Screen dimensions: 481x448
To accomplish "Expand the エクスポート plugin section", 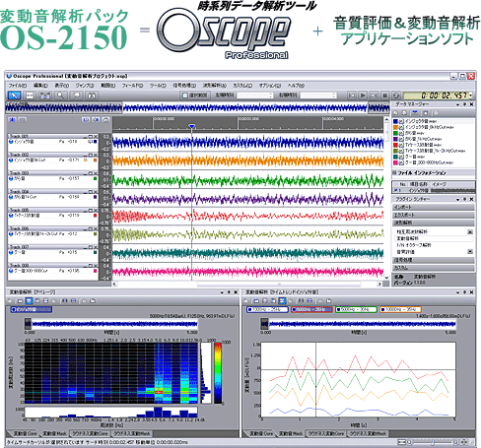I will 434,215.
